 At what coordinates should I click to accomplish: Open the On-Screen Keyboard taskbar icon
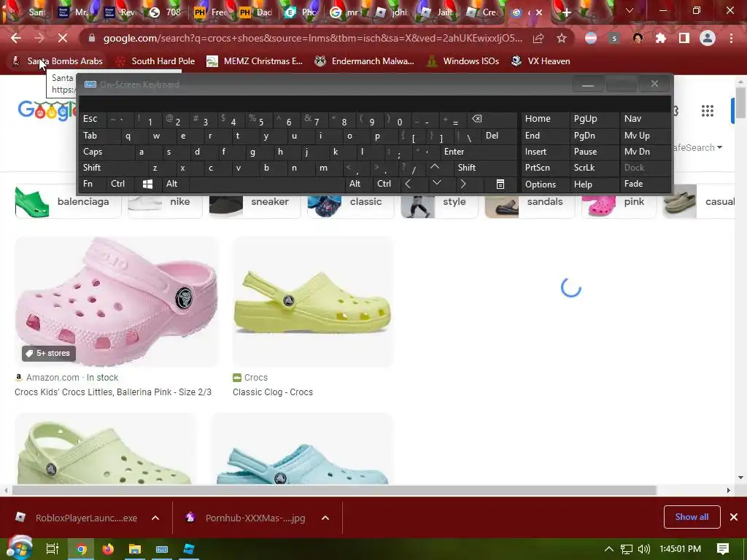(x=162, y=549)
